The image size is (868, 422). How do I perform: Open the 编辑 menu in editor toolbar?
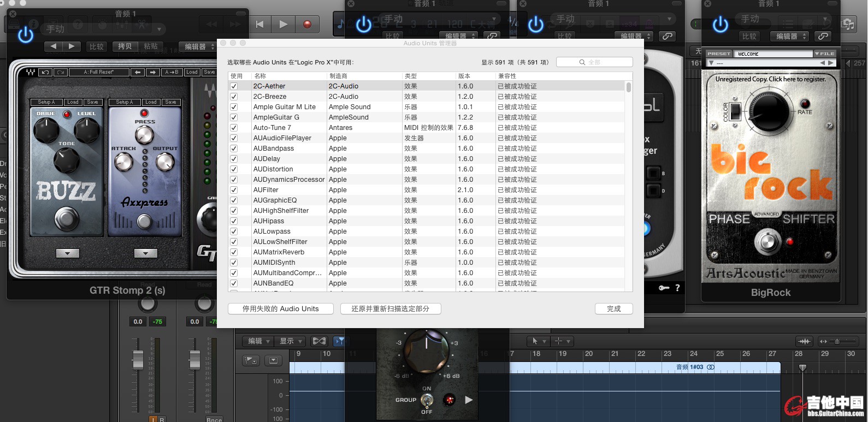(x=258, y=341)
